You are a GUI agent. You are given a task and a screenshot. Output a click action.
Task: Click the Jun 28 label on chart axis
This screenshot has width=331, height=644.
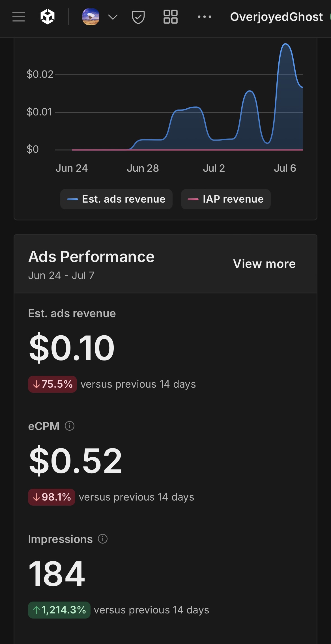[x=143, y=168]
